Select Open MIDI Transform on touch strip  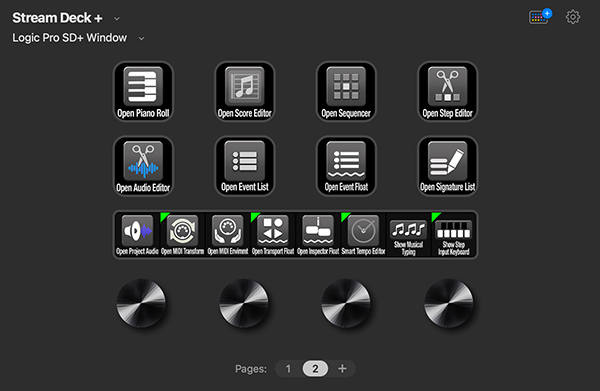pos(183,235)
